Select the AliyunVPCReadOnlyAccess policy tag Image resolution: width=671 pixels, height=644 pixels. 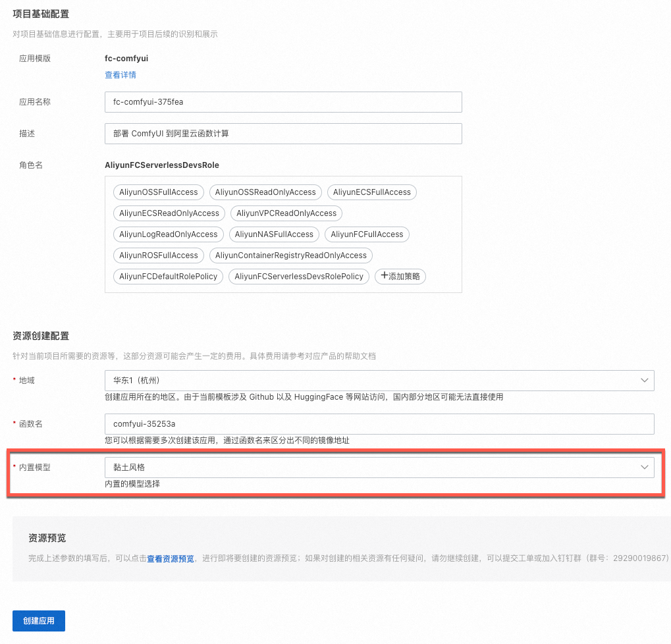pyautogui.click(x=286, y=213)
